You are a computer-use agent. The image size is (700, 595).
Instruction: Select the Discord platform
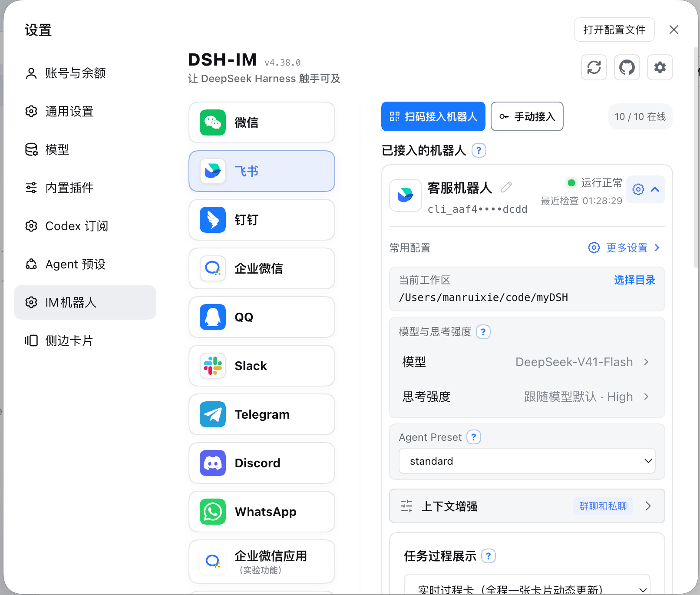(262, 463)
